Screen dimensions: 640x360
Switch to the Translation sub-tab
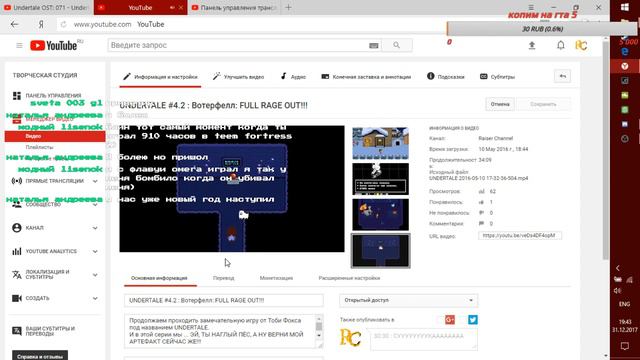[223, 278]
